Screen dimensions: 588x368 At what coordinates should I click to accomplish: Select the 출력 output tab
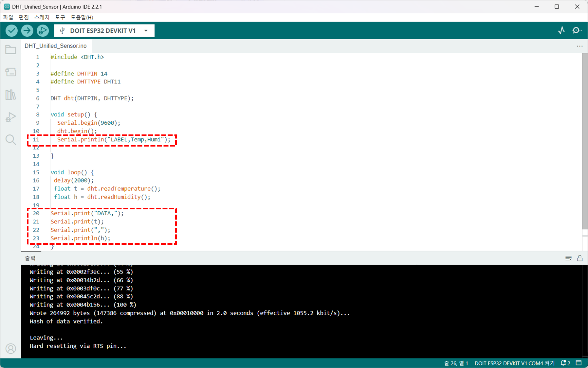(x=30, y=258)
